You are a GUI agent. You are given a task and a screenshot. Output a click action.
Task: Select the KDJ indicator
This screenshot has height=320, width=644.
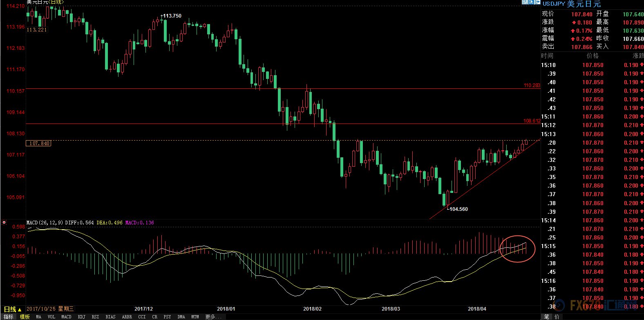click(x=81, y=317)
